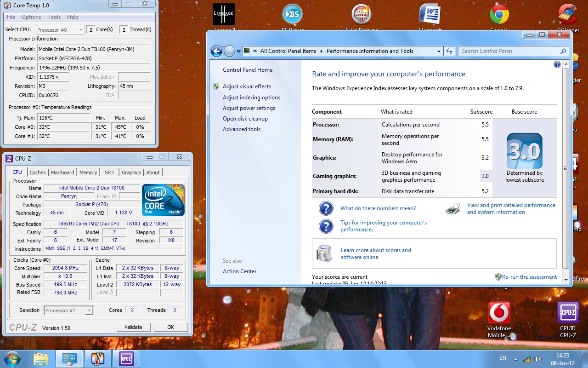Click the Control Panel forward arrow
Screen dimensions: 588x368
tap(229, 51)
